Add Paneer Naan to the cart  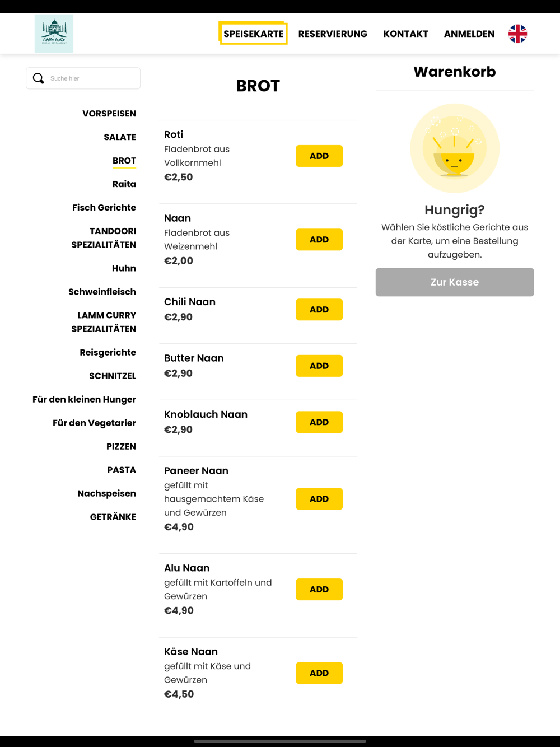[x=319, y=499]
